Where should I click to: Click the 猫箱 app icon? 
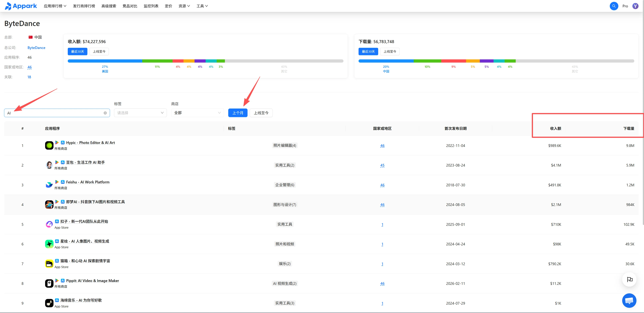click(49, 264)
